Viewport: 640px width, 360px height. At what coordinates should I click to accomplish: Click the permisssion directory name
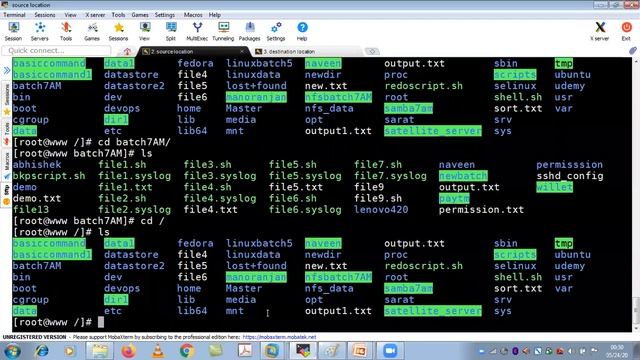(569, 164)
